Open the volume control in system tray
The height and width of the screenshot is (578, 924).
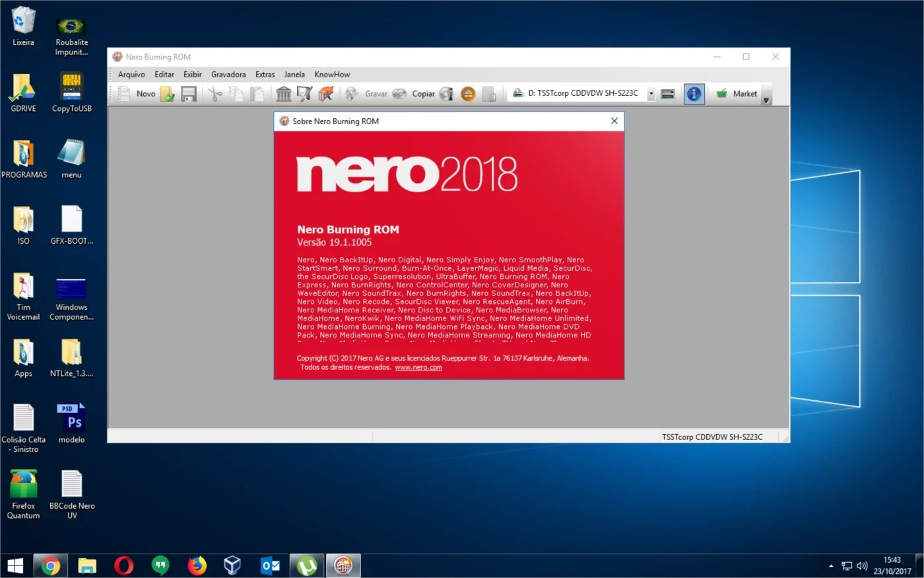pyautogui.click(x=862, y=566)
